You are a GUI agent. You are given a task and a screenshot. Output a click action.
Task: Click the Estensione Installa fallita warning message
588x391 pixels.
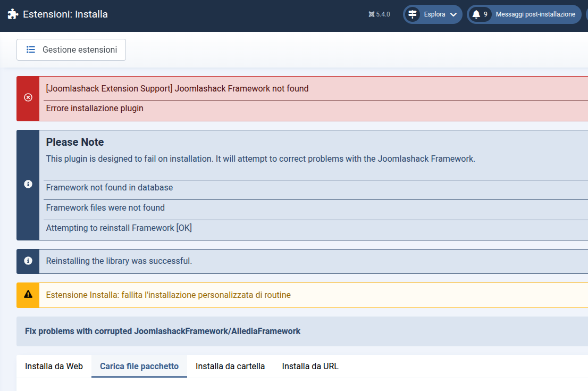(x=168, y=295)
